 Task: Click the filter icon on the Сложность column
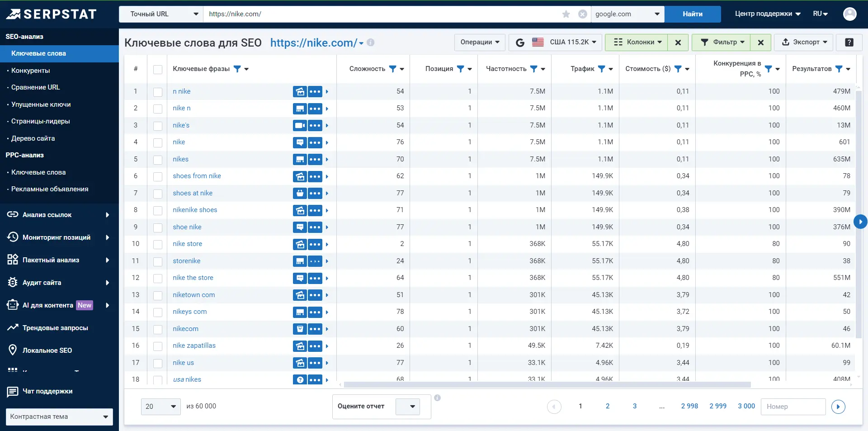click(392, 69)
